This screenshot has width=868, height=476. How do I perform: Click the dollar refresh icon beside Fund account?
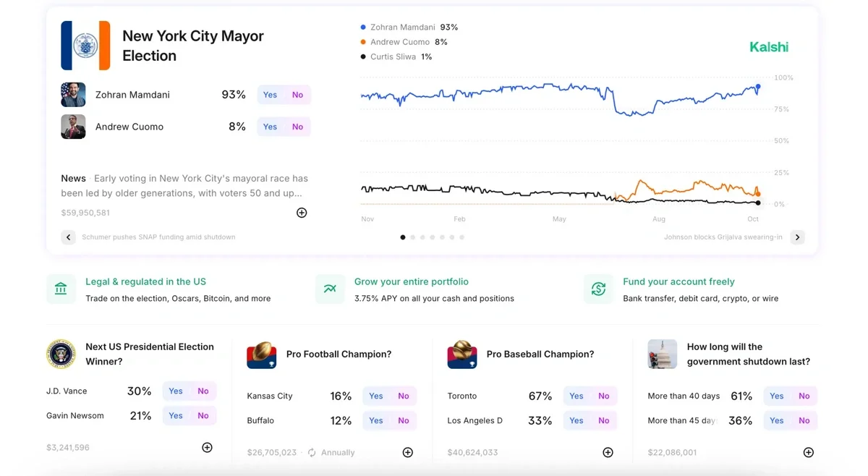coord(598,289)
